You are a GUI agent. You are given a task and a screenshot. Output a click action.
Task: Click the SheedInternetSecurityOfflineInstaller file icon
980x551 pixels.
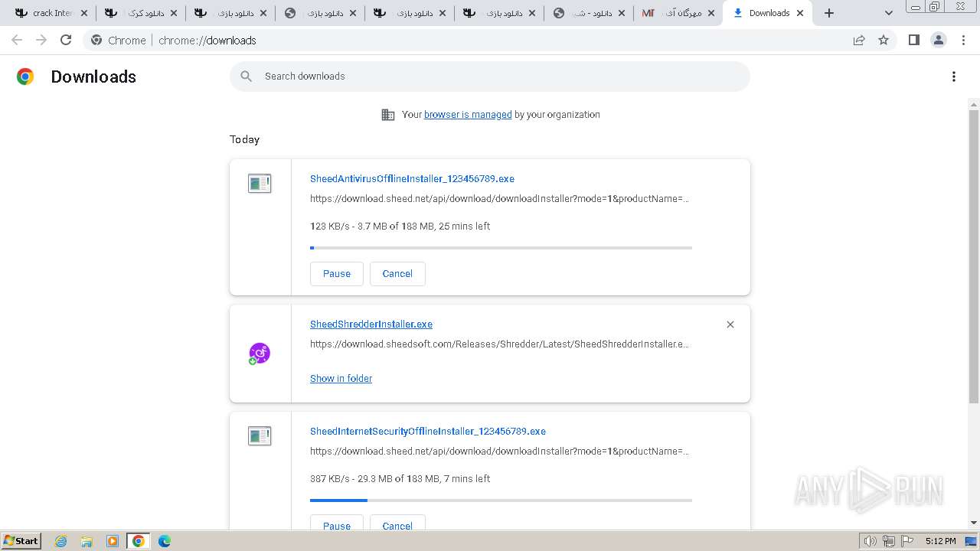pyautogui.click(x=260, y=436)
